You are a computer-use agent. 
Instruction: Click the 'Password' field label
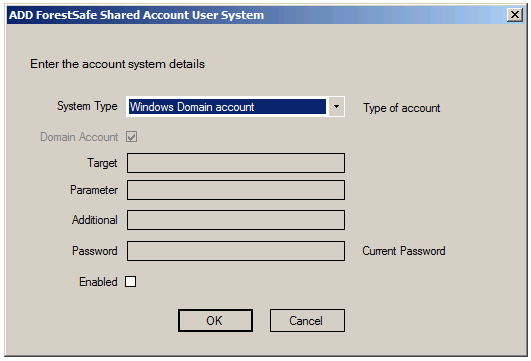coord(95,251)
